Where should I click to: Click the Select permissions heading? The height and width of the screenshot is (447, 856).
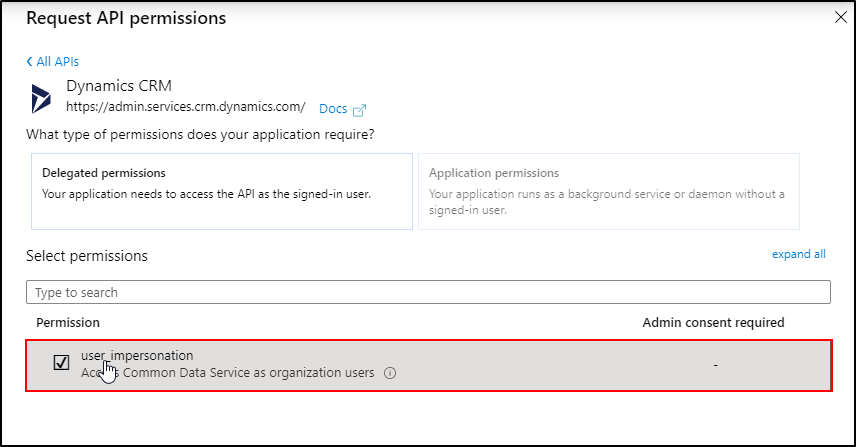pos(87,256)
